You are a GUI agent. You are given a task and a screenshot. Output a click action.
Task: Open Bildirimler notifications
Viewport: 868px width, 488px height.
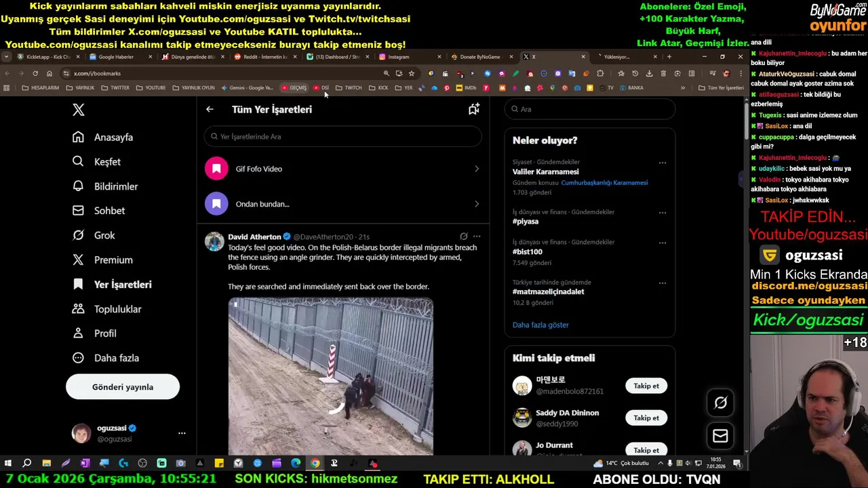click(105, 186)
